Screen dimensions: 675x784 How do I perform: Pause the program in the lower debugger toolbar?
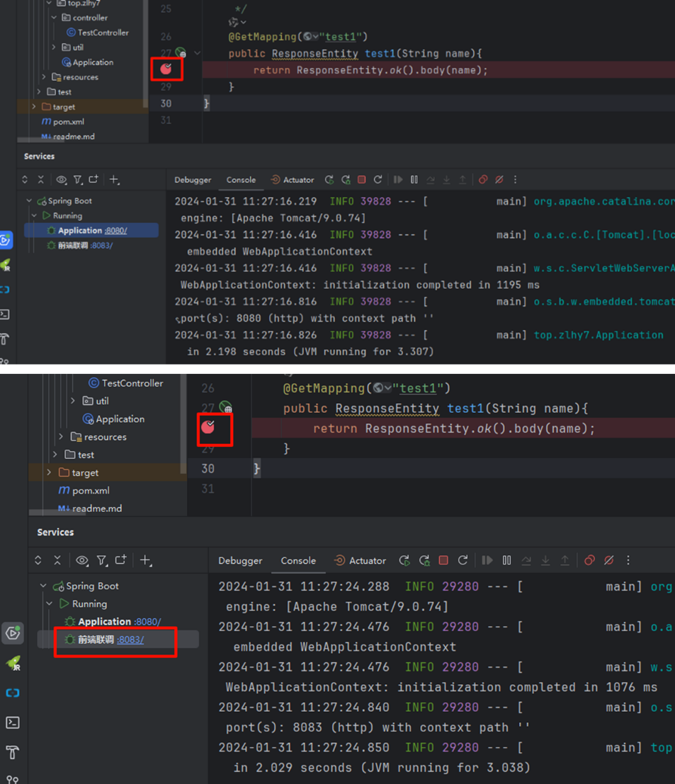tap(506, 560)
